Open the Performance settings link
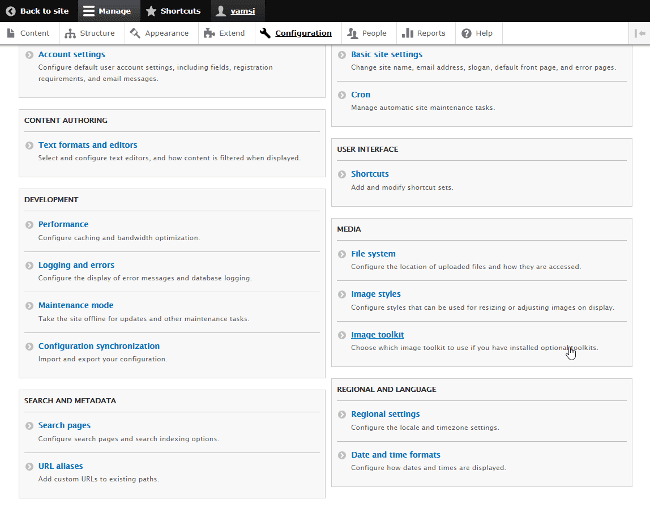Image resolution: width=650 pixels, height=508 pixels. [63, 224]
